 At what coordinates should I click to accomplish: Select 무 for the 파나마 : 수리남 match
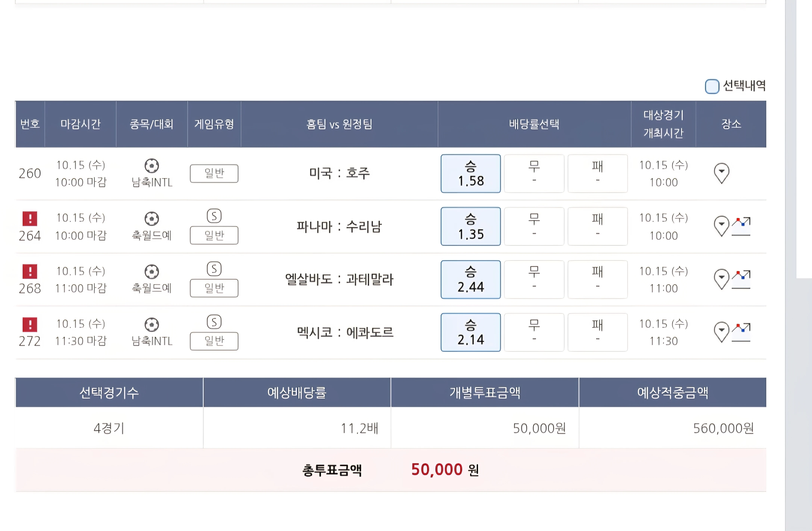[x=534, y=226]
